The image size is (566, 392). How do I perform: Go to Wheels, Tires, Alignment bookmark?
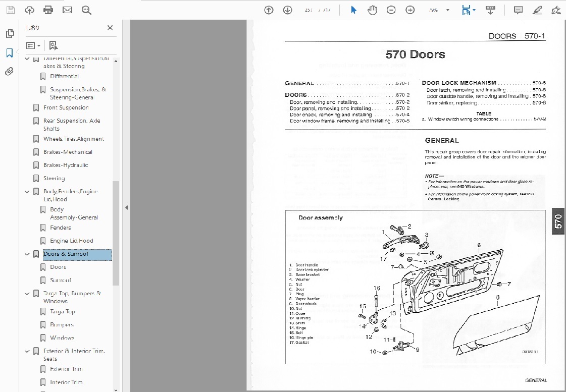[x=74, y=139]
